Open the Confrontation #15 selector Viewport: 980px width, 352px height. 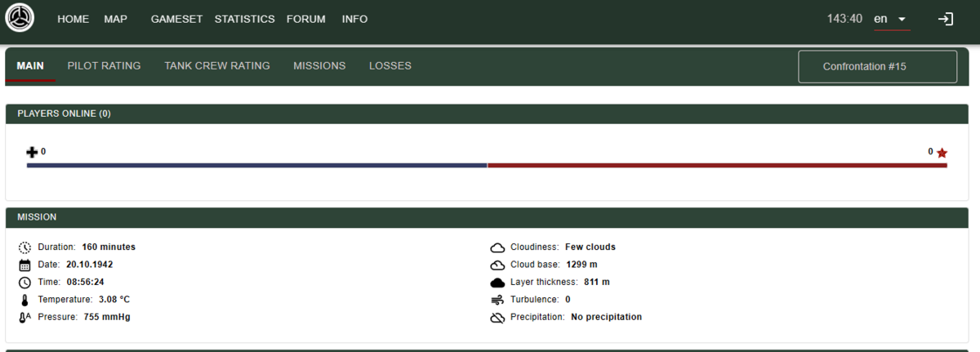click(876, 66)
